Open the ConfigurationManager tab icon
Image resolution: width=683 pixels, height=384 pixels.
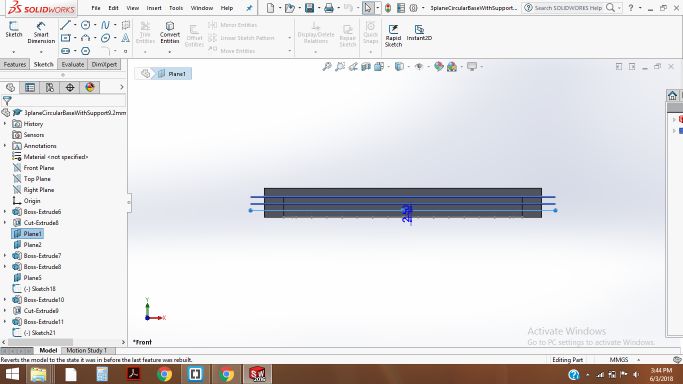click(x=50, y=88)
